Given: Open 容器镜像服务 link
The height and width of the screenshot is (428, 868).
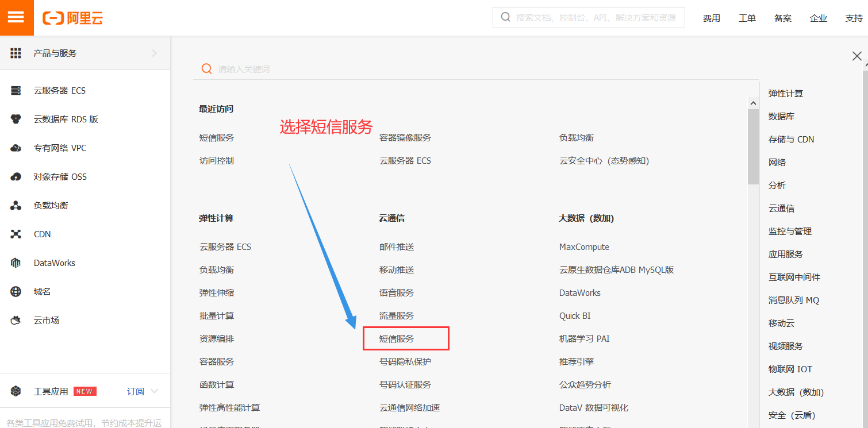Looking at the screenshot, I should (405, 137).
